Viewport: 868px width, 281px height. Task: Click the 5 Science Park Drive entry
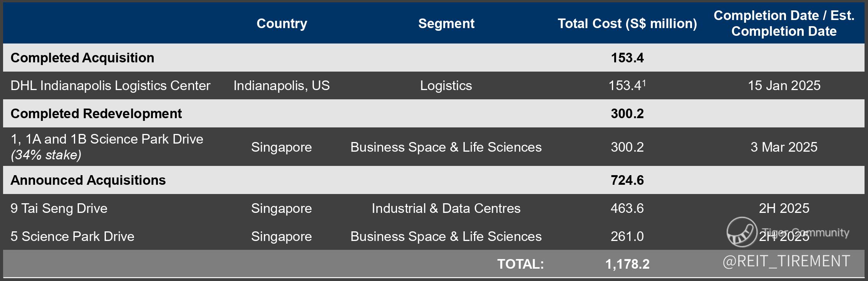72,236
